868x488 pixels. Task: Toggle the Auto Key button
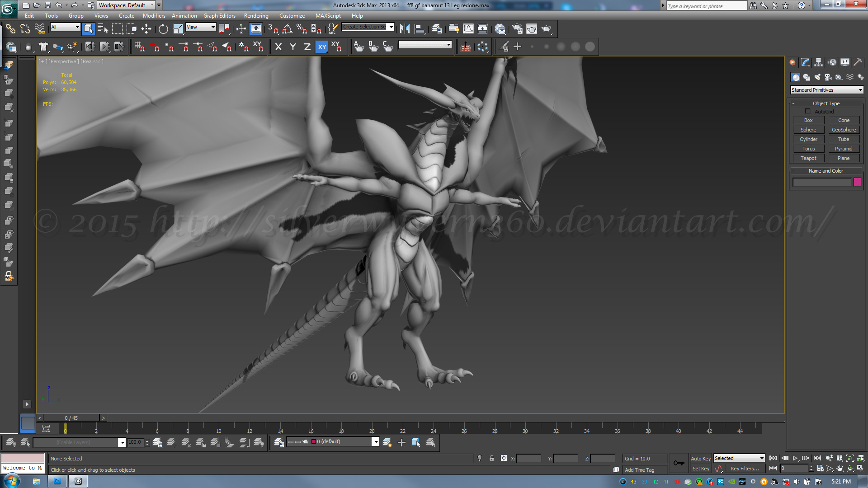[x=700, y=459]
